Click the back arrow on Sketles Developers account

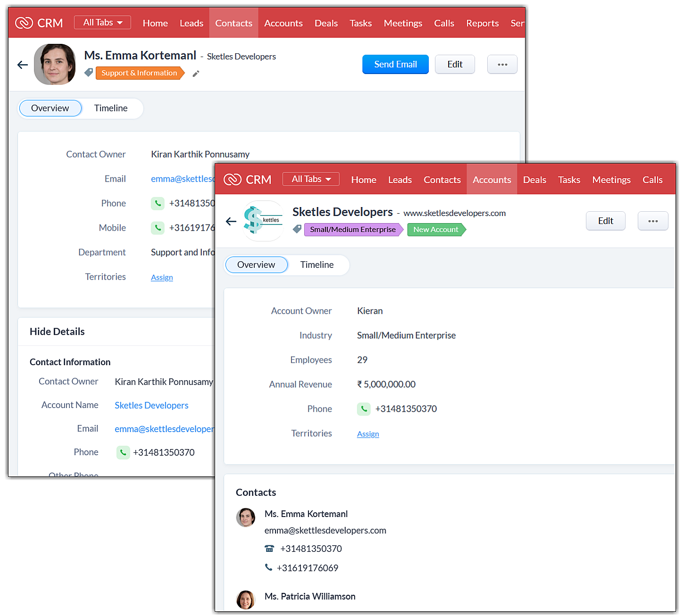tap(231, 221)
